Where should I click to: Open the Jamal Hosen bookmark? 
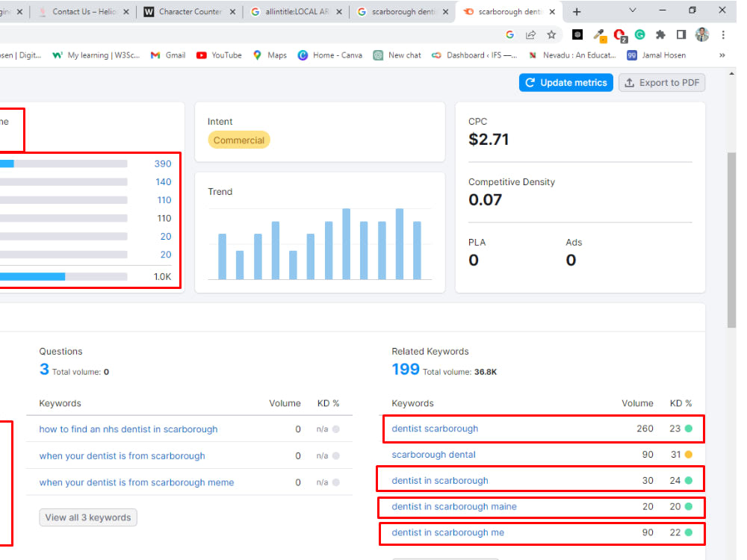click(657, 55)
